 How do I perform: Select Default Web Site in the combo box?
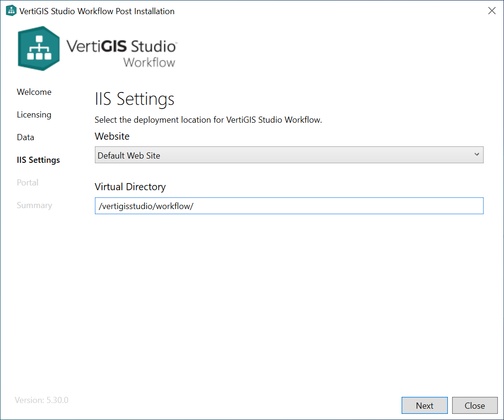pos(289,154)
